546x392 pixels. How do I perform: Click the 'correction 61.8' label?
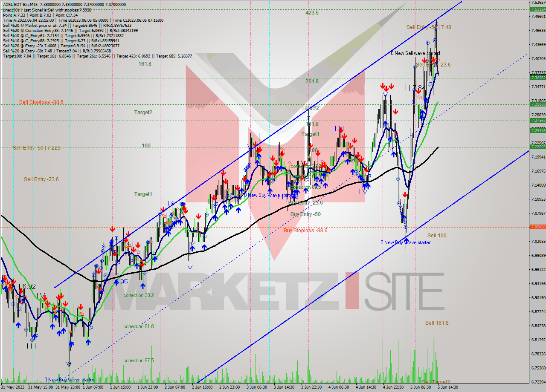(x=139, y=326)
